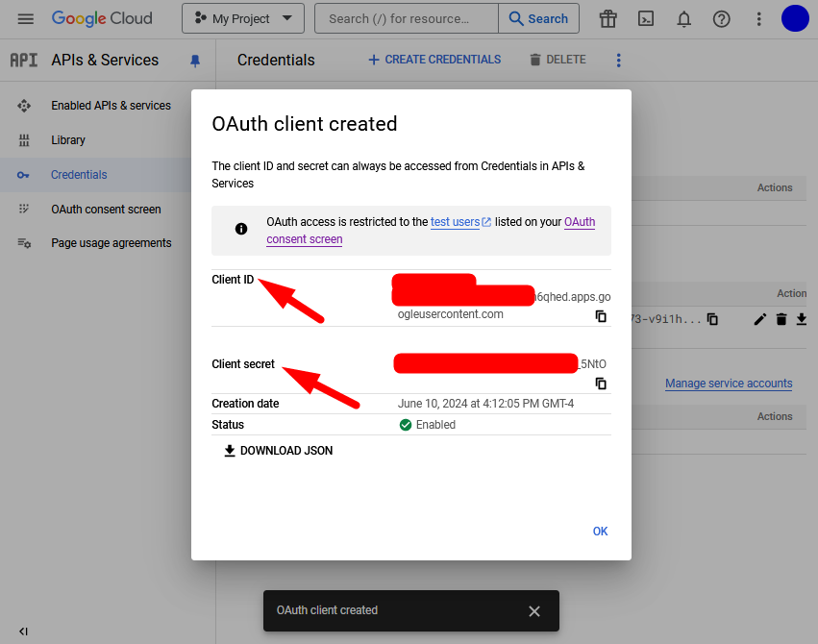Click the info icon in the notice
The height and width of the screenshot is (644, 818).
click(x=241, y=229)
